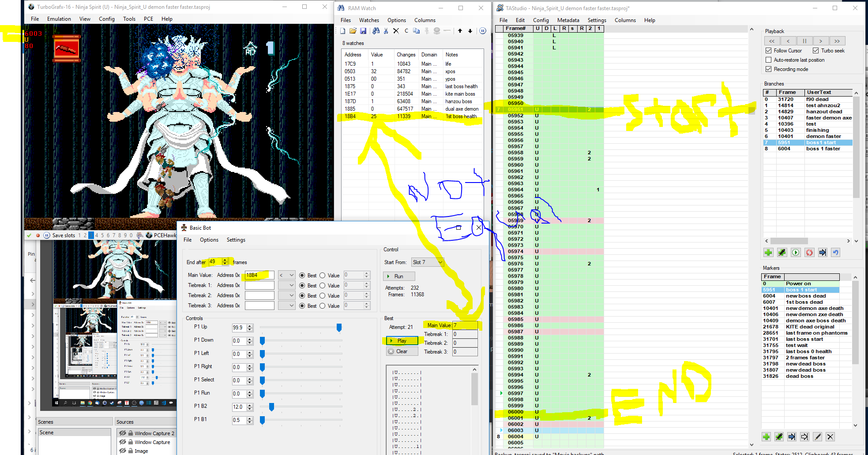Move selected watch down with arrow icon

(x=470, y=31)
